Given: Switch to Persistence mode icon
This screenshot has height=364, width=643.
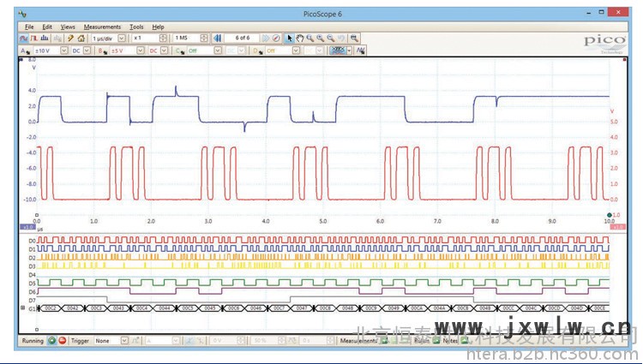Looking at the screenshot, I should pos(34,38).
